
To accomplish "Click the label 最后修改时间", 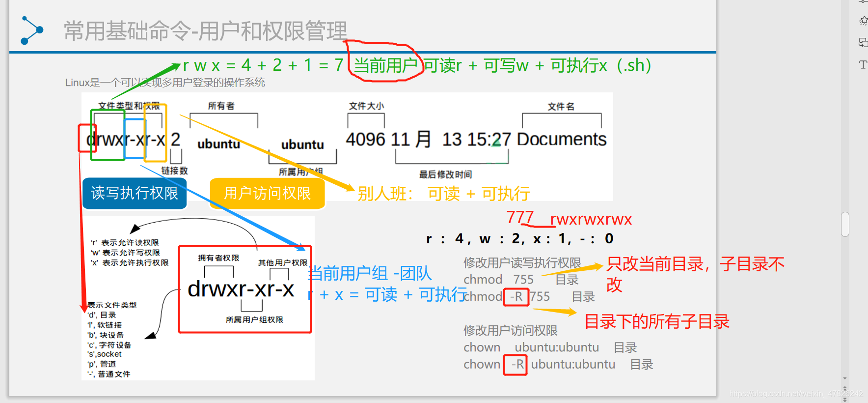I will coord(445,174).
